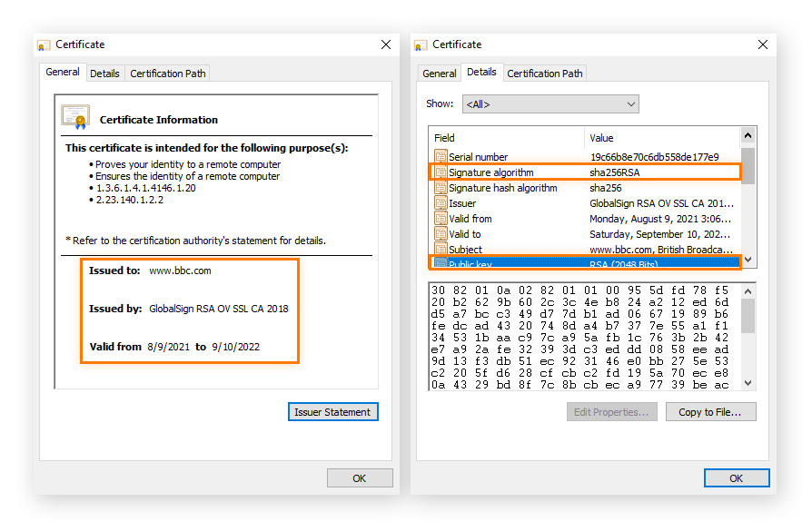Close the left Certificate window
Viewport: 812px width, 531px height.
coord(386,45)
